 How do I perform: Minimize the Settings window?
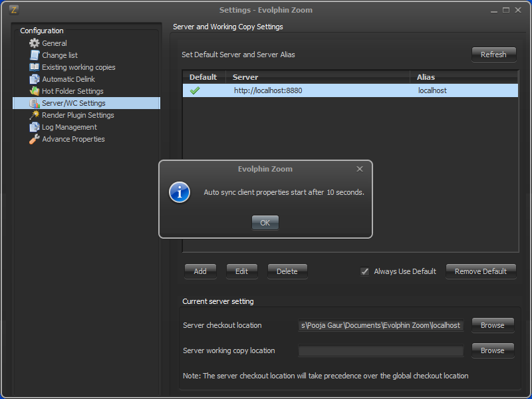coord(493,10)
